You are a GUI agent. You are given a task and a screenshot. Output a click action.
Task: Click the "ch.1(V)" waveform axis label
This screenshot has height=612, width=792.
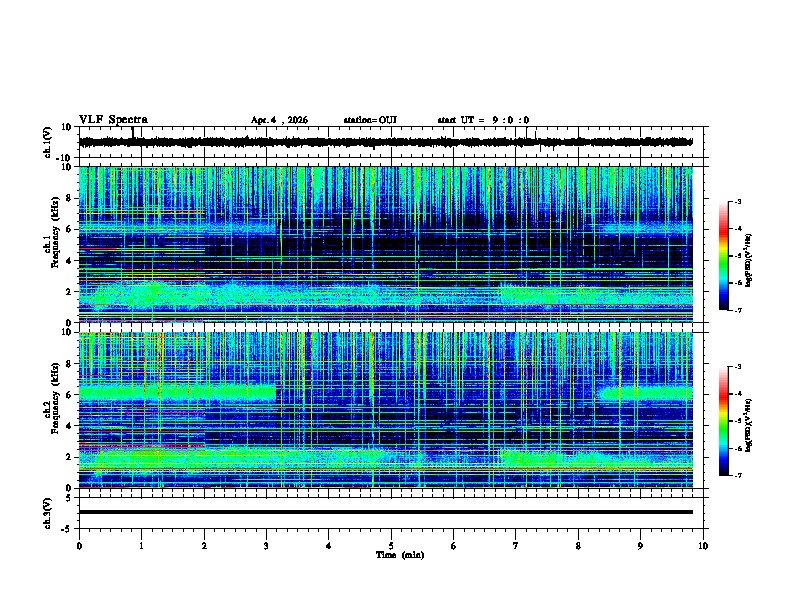tap(48, 142)
